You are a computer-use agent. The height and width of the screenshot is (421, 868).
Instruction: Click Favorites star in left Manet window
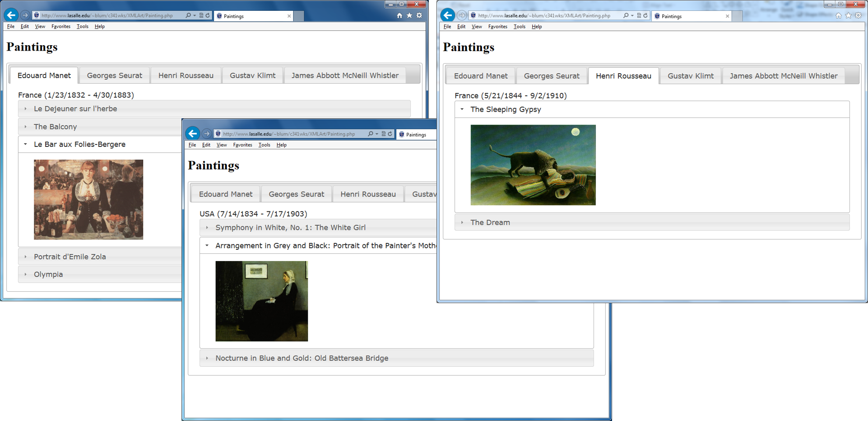409,15
